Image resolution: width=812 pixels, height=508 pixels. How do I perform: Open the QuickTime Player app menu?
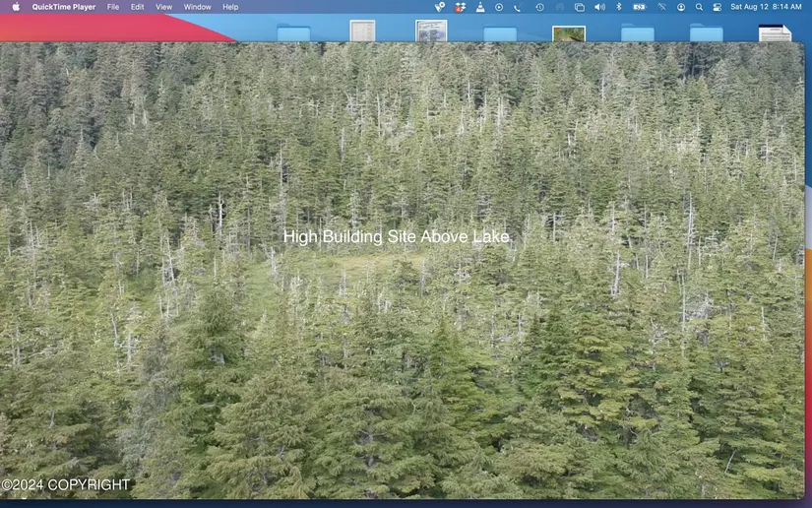[x=63, y=7]
